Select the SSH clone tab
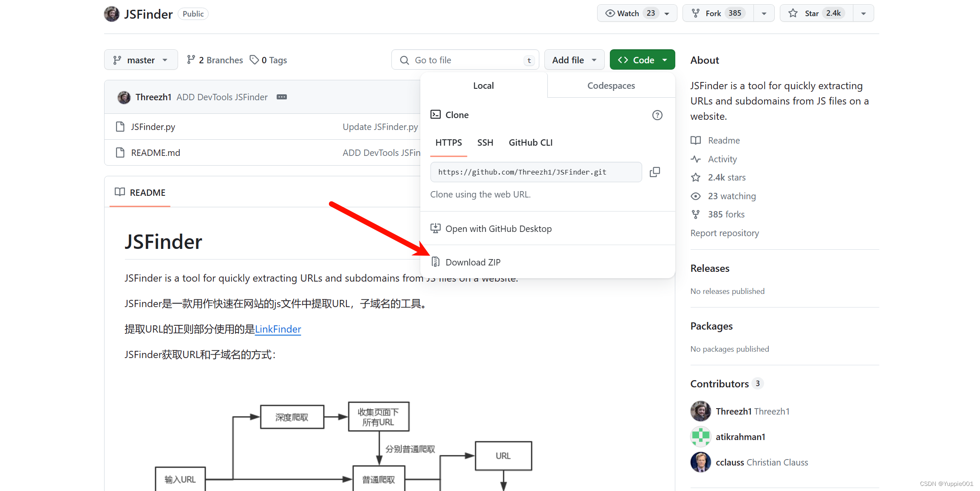Image resolution: width=980 pixels, height=491 pixels. (485, 143)
